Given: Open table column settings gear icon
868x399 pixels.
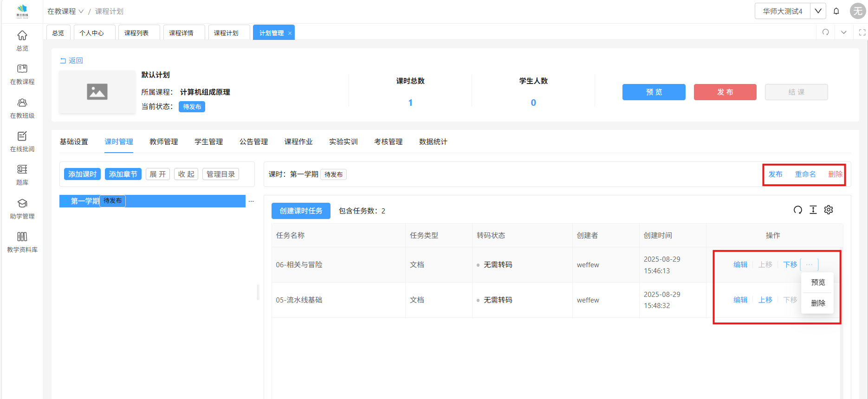Looking at the screenshot, I should click(829, 210).
